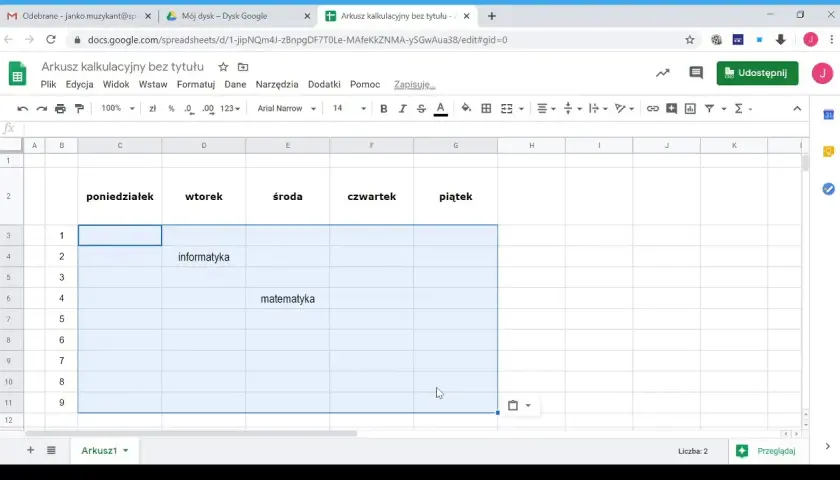Open the paste options clipboard button
This screenshot has height=480, width=840.
click(519, 406)
